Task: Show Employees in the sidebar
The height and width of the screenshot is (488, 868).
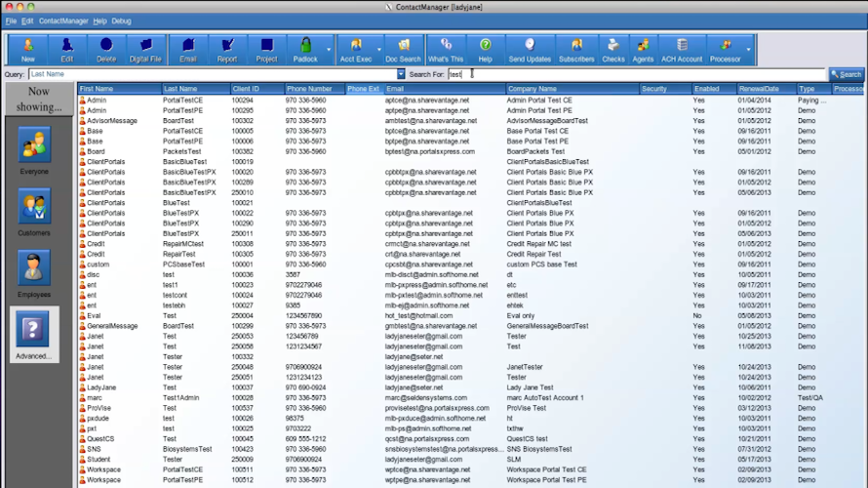Action: [x=34, y=274]
